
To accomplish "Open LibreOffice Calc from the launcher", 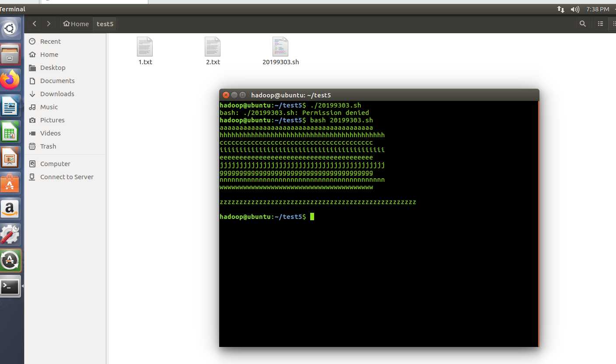I will click(x=10, y=132).
